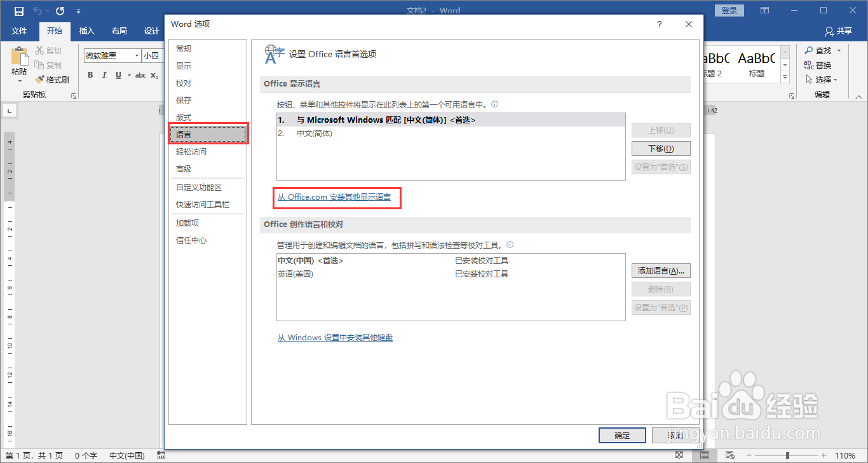Collapse the ribbon with the chevron
This screenshot has height=463, width=868.
click(x=858, y=95)
